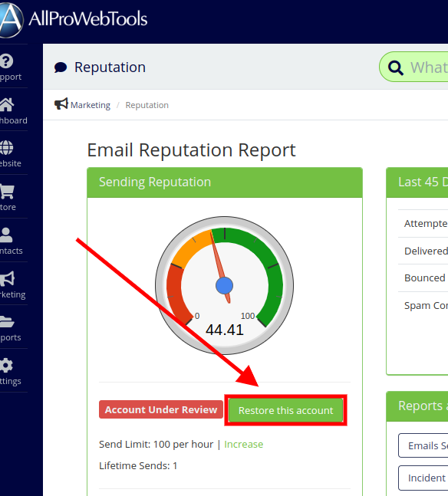Click the Delivered row label
Screen dimensions: 448x496
click(426, 251)
